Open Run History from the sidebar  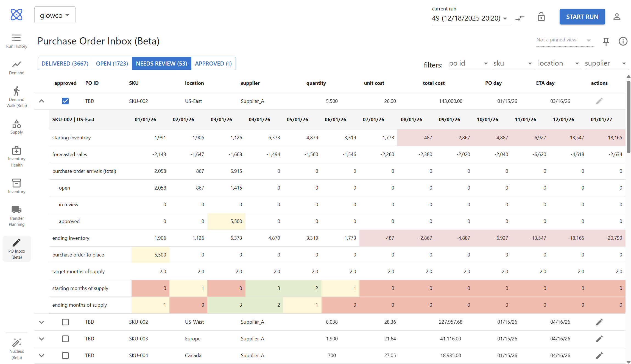click(16, 41)
